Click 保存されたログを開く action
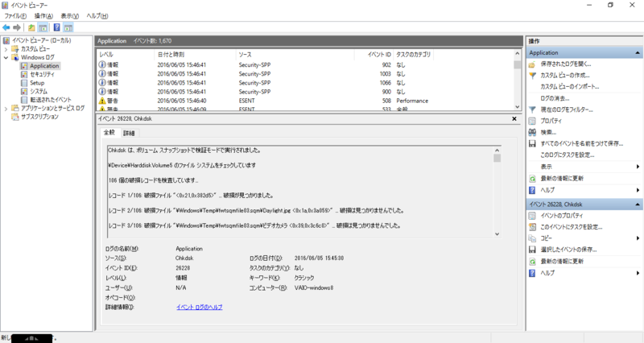The image size is (644, 343). point(566,64)
